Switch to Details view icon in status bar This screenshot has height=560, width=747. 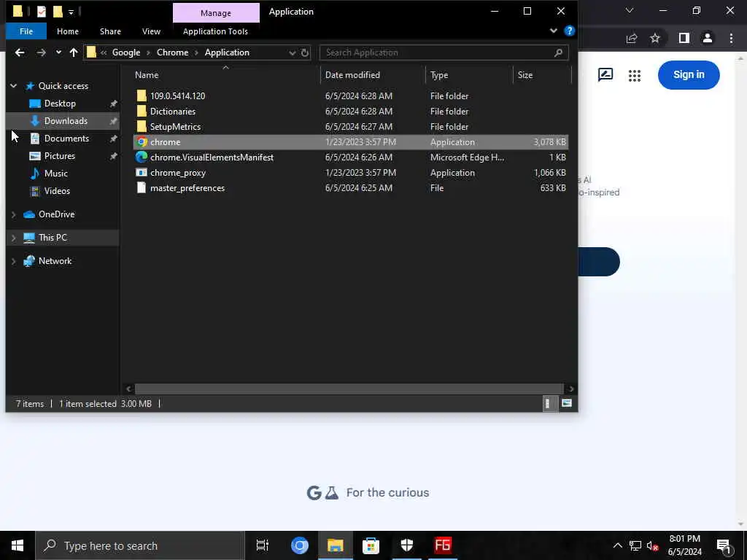549,404
